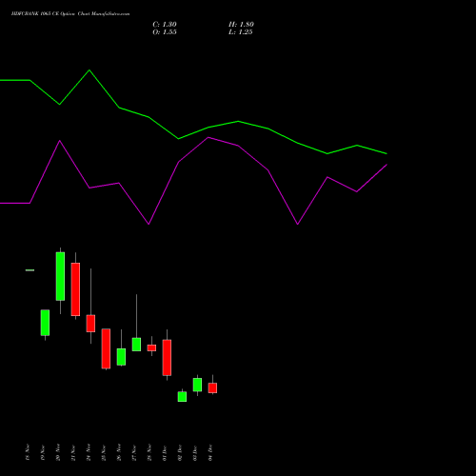The width and height of the screenshot is (476, 476).
Task: Select the low value L: 1.25
Action: click(241, 32)
